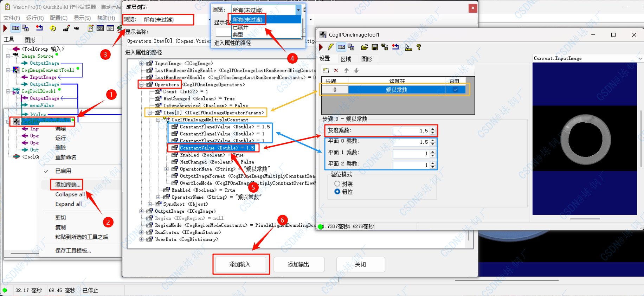Select 已展开 in the browse dropdown list
The height and width of the screenshot is (296, 644).
[x=266, y=27]
